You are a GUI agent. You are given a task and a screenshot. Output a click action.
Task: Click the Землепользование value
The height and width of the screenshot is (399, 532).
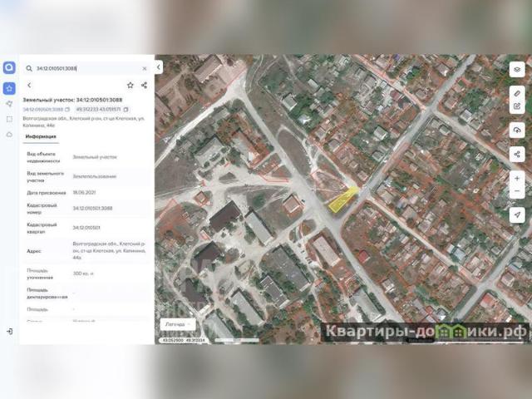click(x=95, y=176)
